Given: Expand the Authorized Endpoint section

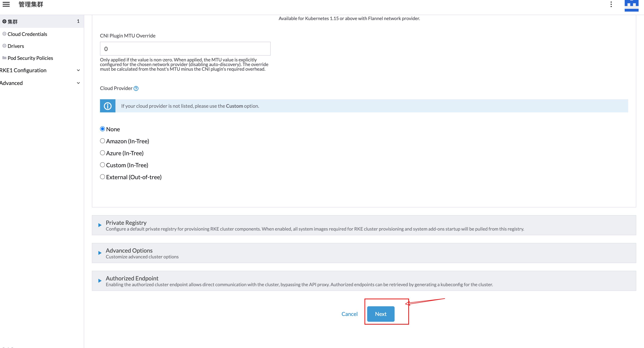Looking at the screenshot, I should [99, 281].
